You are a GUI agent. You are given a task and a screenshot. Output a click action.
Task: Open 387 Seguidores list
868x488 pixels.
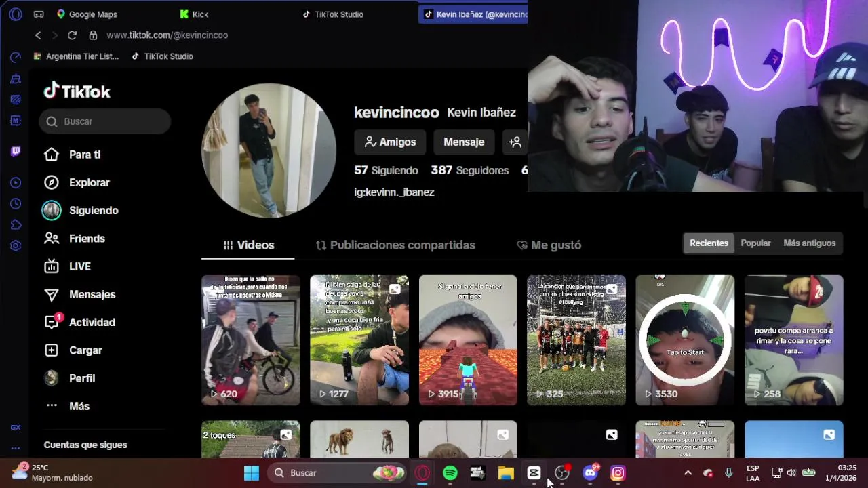(x=470, y=170)
